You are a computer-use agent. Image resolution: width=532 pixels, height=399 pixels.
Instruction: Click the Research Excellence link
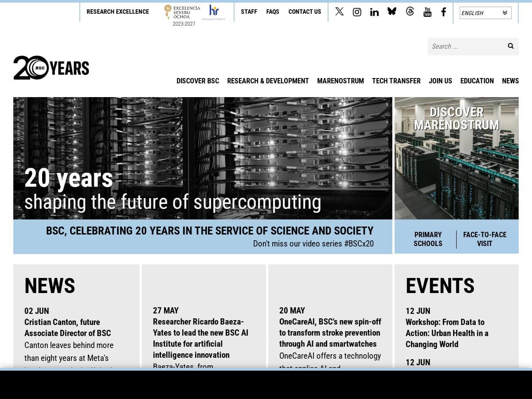click(x=117, y=12)
